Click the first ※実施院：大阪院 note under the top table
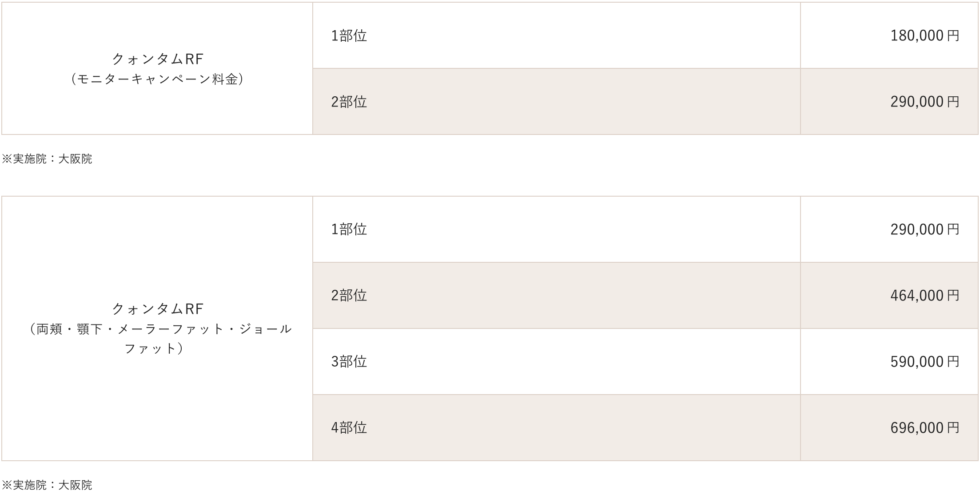 tap(47, 159)
